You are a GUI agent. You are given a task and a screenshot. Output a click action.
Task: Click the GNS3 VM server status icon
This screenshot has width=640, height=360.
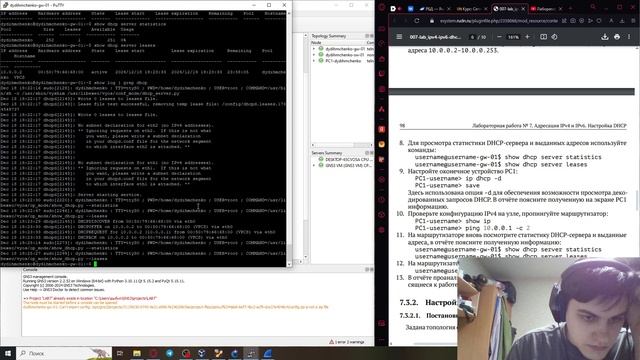[x=321, y=165]
